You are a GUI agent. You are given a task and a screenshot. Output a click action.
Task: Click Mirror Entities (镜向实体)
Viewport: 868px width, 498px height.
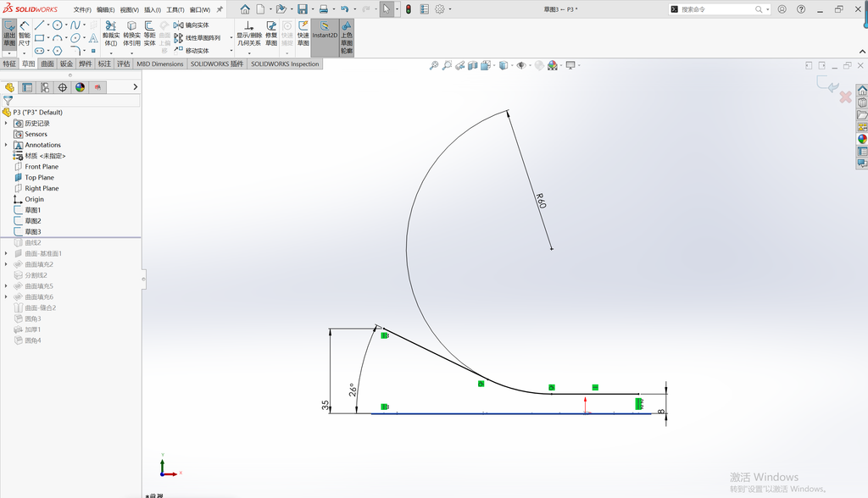192,25
